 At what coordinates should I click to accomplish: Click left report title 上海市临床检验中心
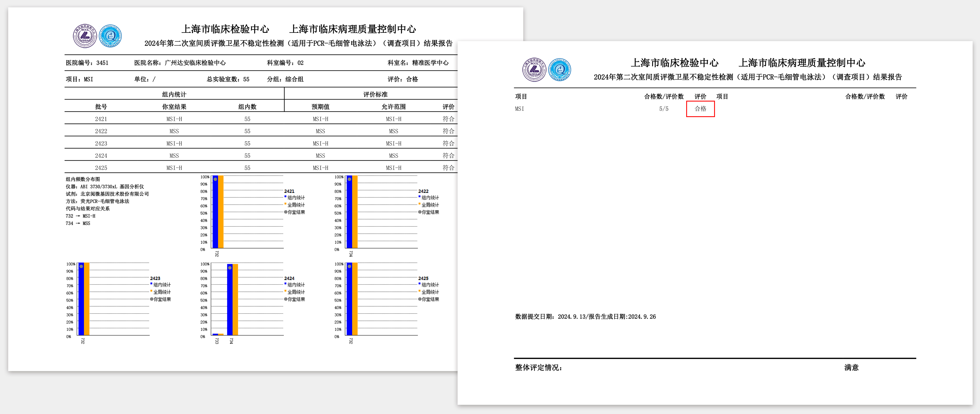225,29
